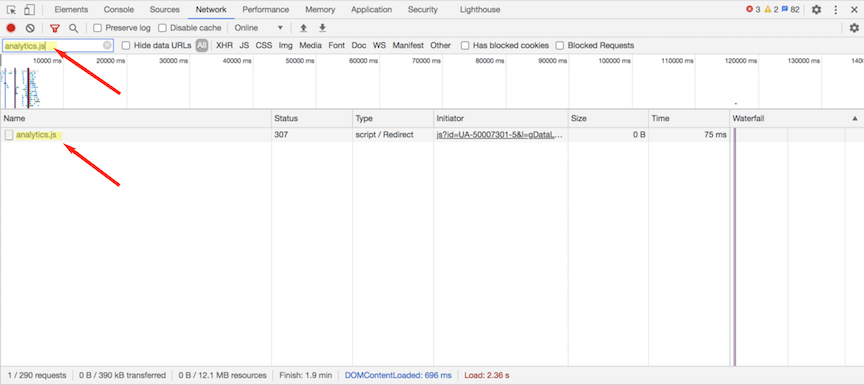Clear the analytics.js filter text
The image size is (864, 385).
(x=107, y=45)
